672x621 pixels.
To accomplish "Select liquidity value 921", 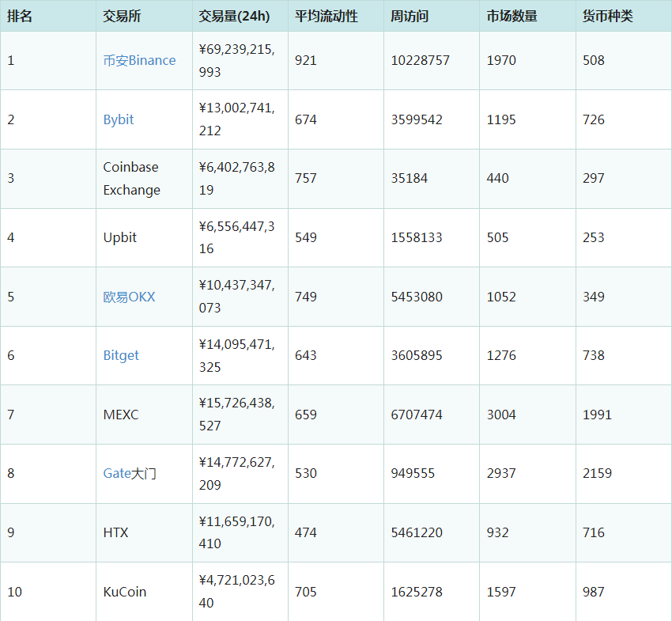I will (x=306, y=60).
